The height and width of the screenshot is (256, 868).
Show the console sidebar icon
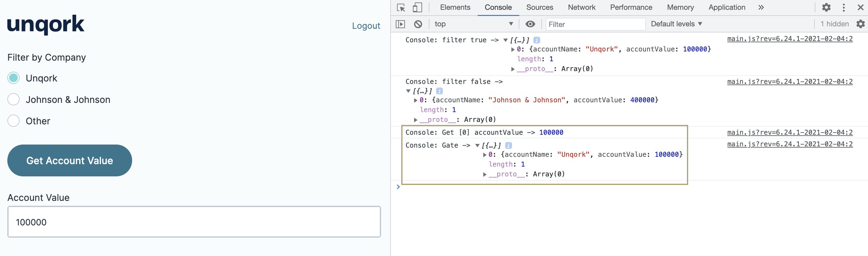(x=400, y=24)
